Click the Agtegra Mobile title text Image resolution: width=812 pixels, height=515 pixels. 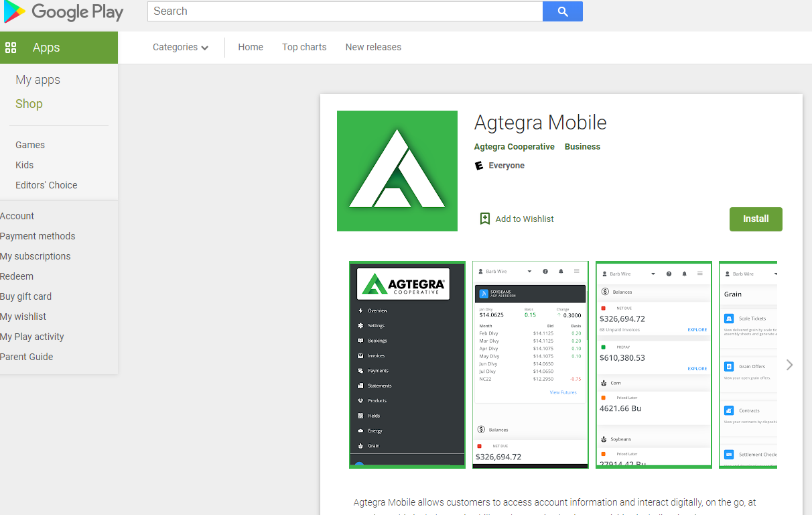click(x=540, y=123)
